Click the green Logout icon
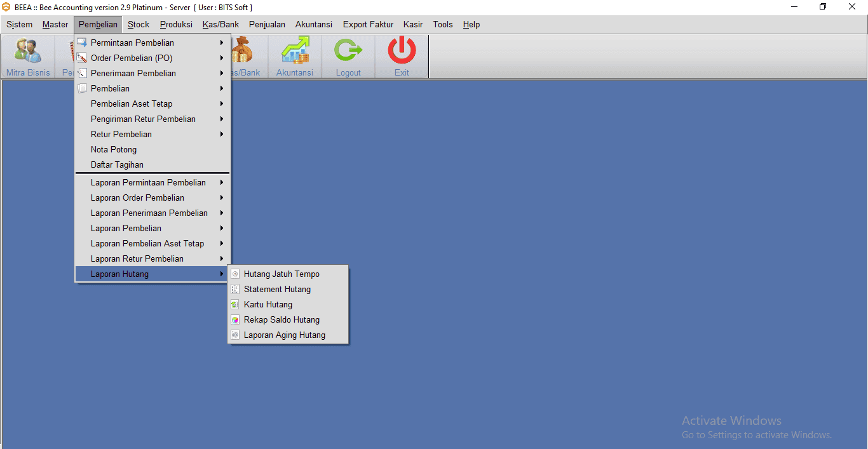The image size is (868, 449). 348,52
